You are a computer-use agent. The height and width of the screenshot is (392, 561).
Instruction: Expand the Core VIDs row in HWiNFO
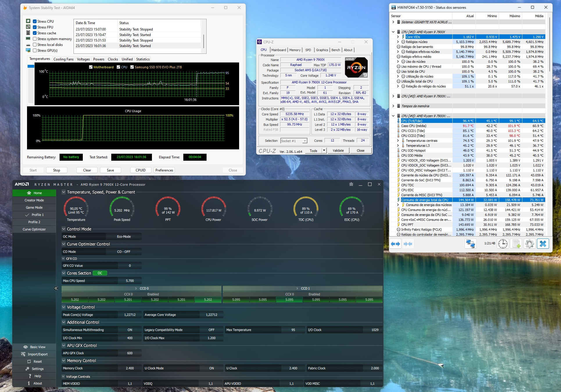click(x=398, y=37)
